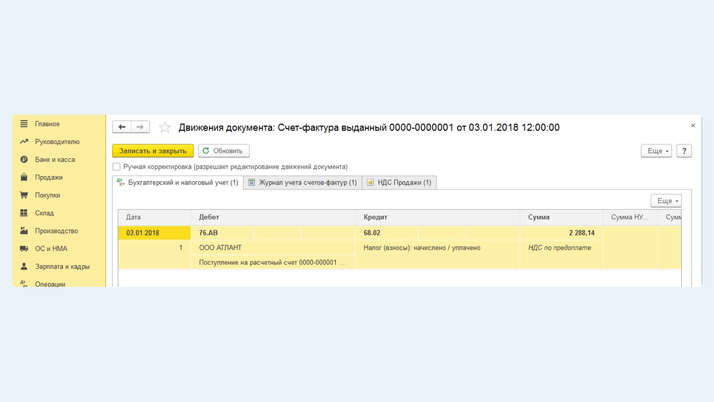The image size is (714, 402).
Task: Open the НДС Продажи tab
Action: click(399, 183)
